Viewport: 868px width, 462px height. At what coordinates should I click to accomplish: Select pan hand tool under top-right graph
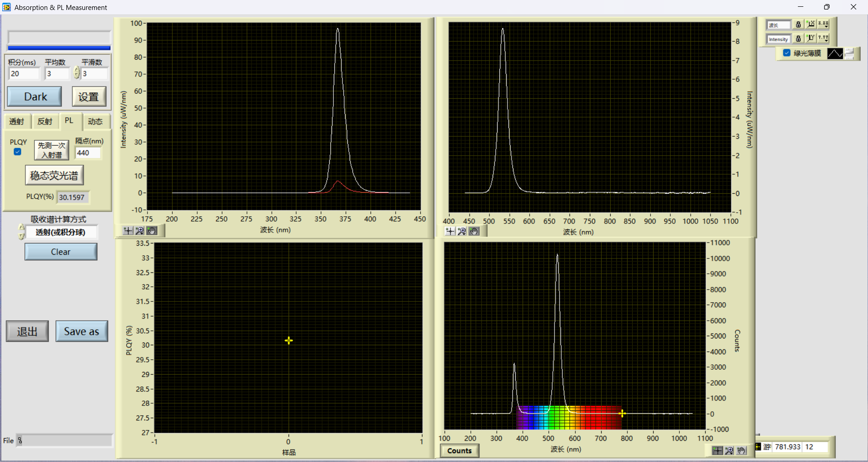click(x=474, y=231)
